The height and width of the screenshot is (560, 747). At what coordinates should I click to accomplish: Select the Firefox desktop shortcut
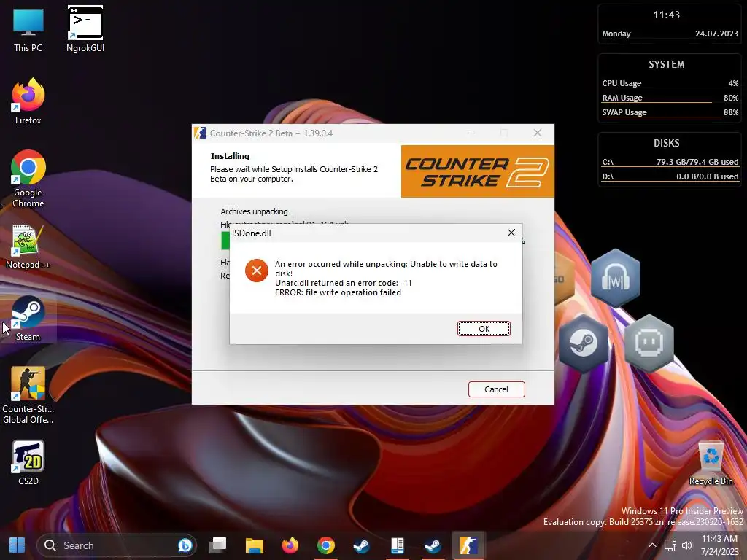[28, 101]
